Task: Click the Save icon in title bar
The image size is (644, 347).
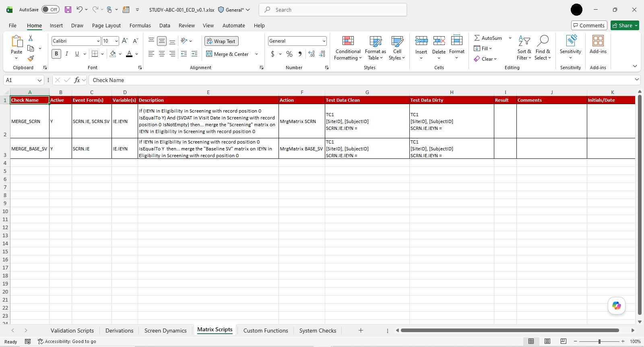Action: (x=68, y=10)
